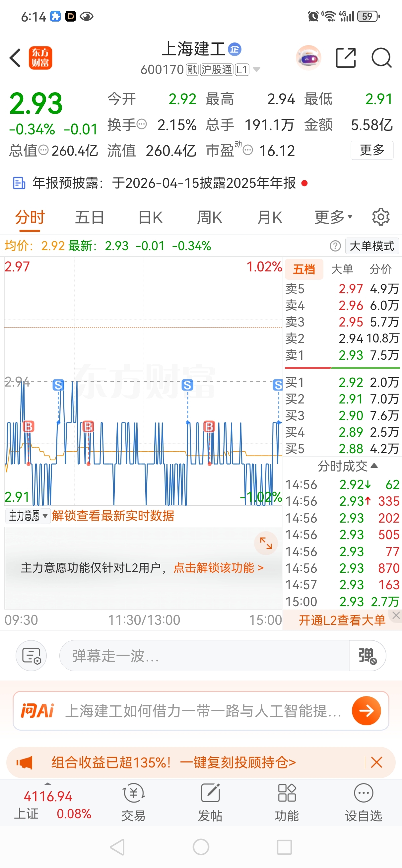Switch to the 月K tab
Viewport: 402px width, 868px height.
click(270, 217)
